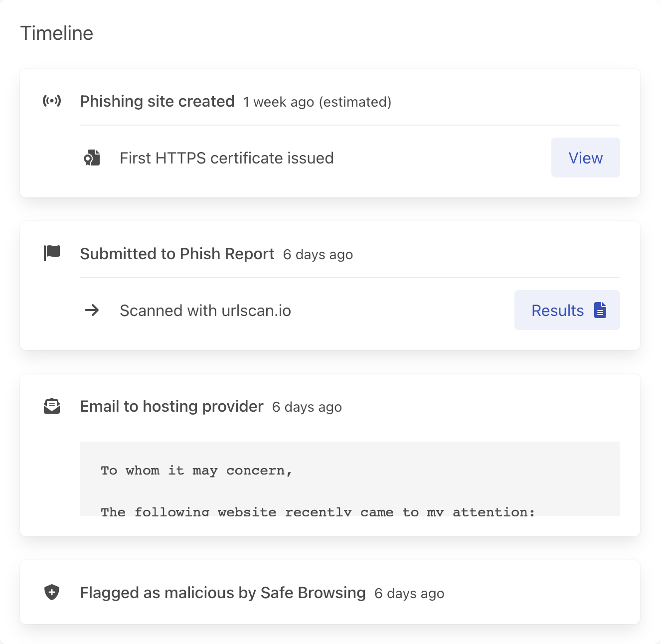Image resolution: width=660 pixels, height=644 pixels.
Task: Click the shield icon beside Flagged as malicious
Action: point(52,593)
